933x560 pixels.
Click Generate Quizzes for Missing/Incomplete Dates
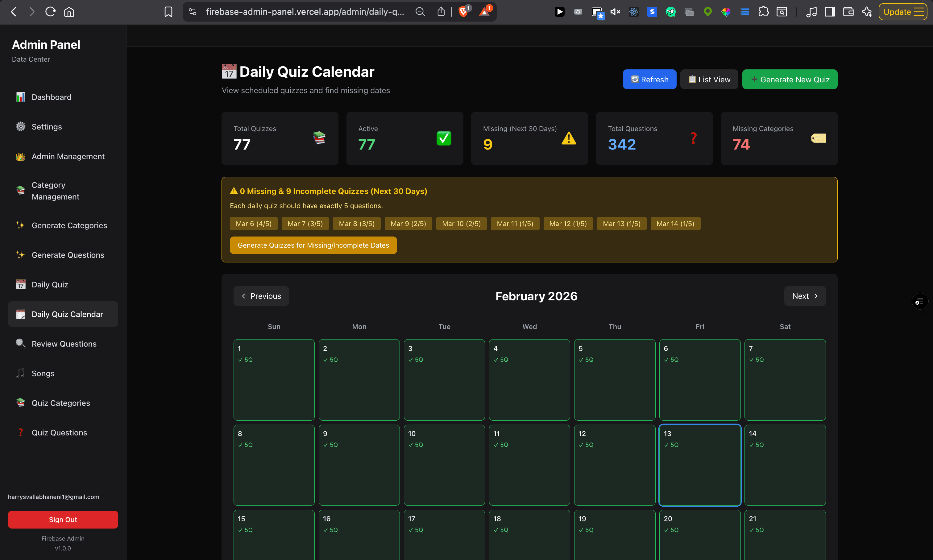coord(313,245)
